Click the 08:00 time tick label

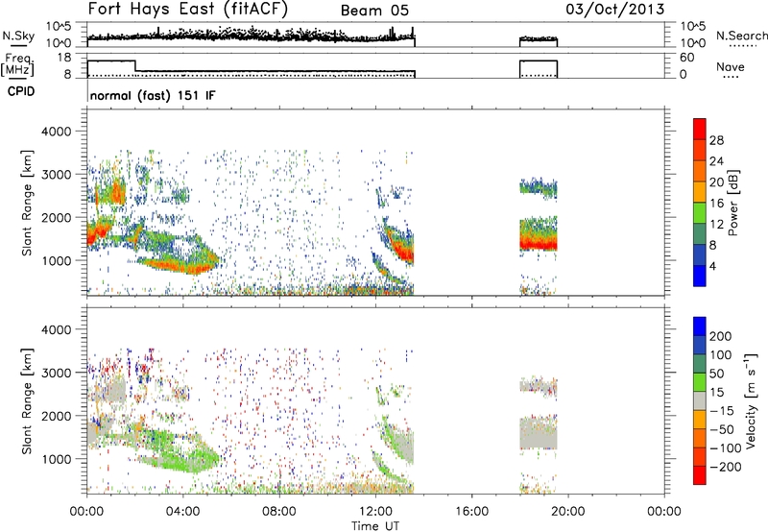coord(279,512)
